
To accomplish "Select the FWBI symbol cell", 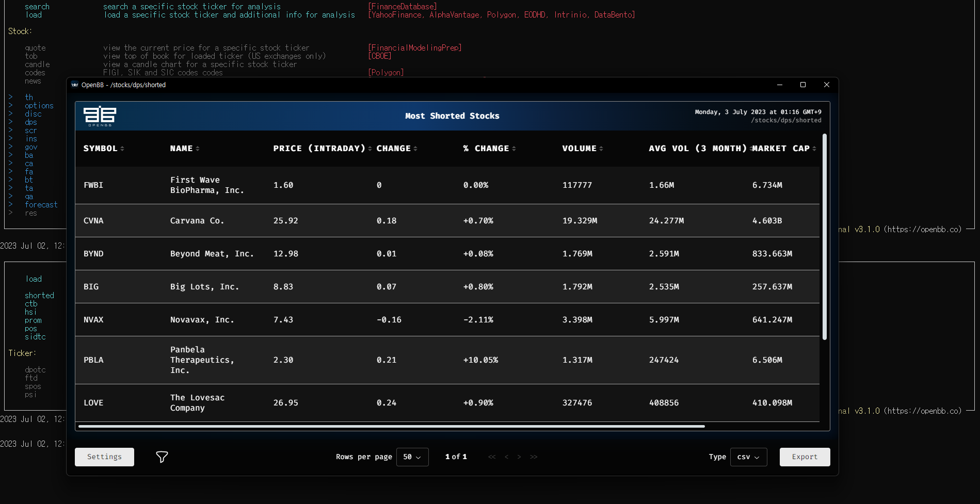I will [93, 185].
